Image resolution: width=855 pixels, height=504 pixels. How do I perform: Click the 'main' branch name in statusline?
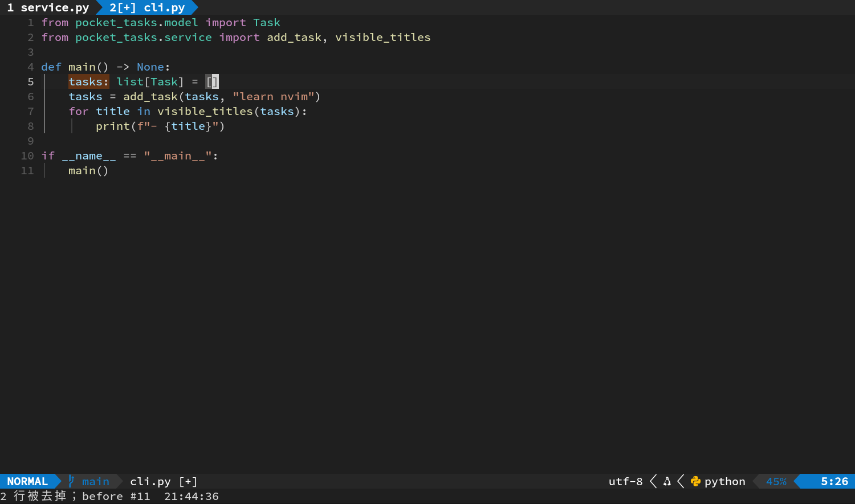(95, 481)
